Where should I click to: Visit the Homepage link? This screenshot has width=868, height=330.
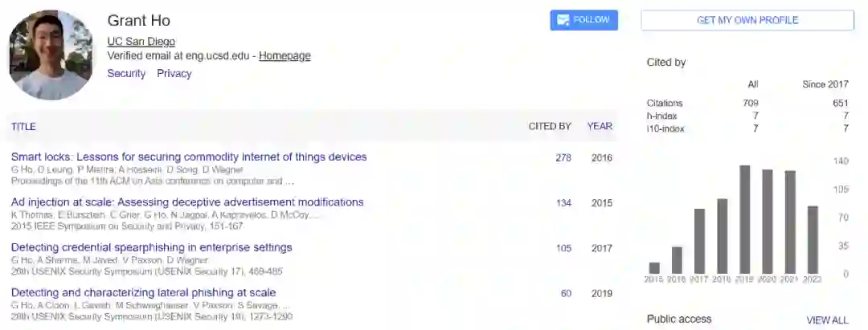[x=285, y=56]
